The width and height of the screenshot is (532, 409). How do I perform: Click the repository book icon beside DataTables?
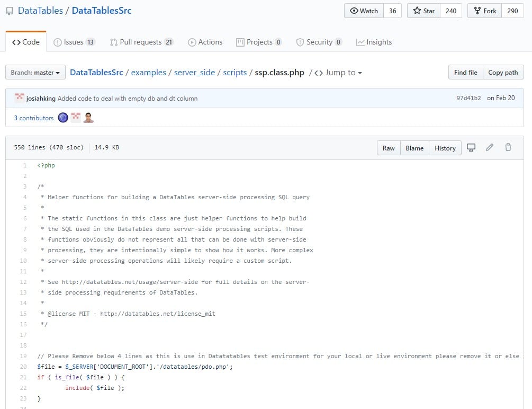[10, 11]
